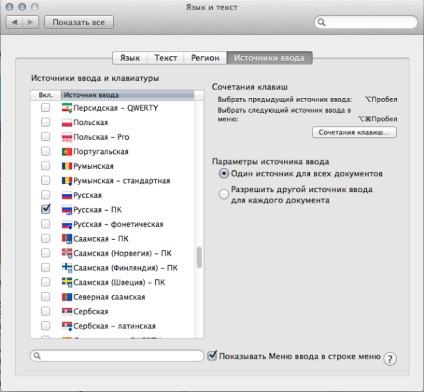The image size is (424, 392).
Task: Toggle Показывать Меню ввода в строке меню
Action: (x=212, y=355)
